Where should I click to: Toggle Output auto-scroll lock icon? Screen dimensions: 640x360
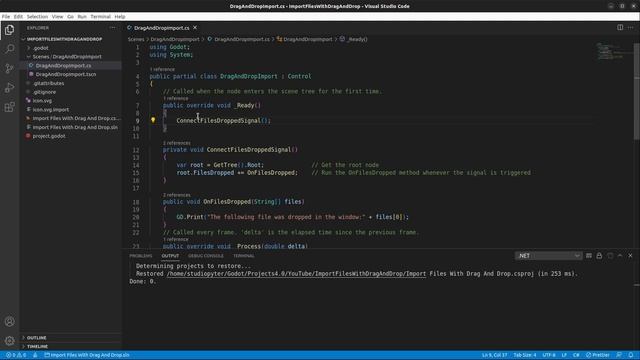(x=599, y=256)
